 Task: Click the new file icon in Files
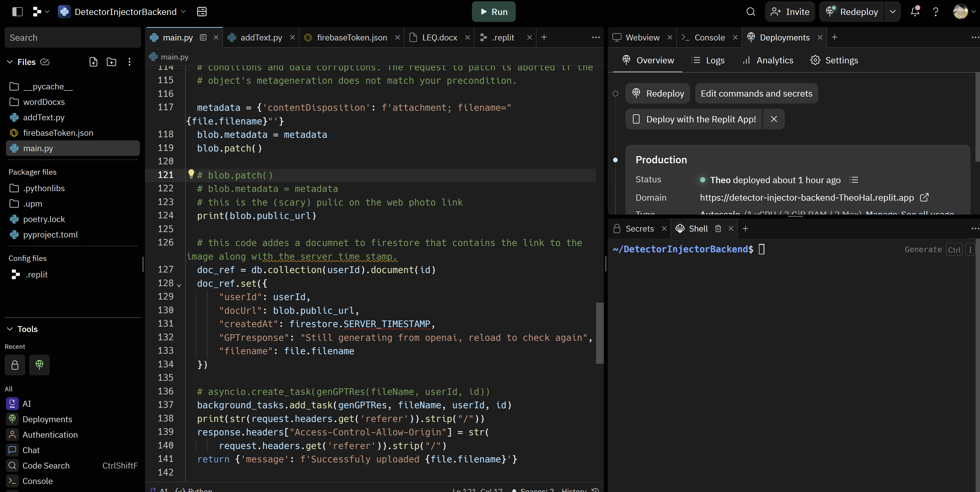tap(93, 62)
